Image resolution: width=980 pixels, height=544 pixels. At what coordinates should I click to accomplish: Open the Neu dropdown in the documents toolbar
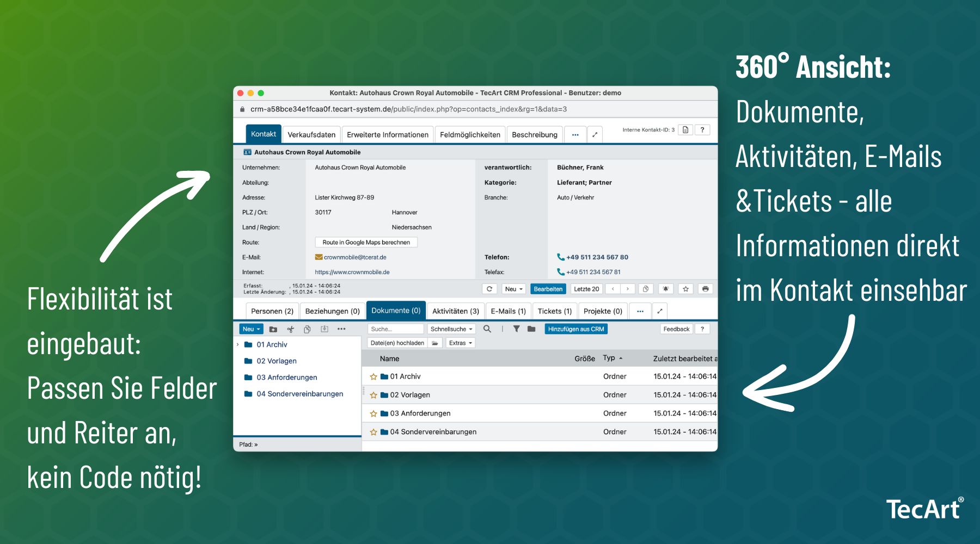tap(250, 329)
